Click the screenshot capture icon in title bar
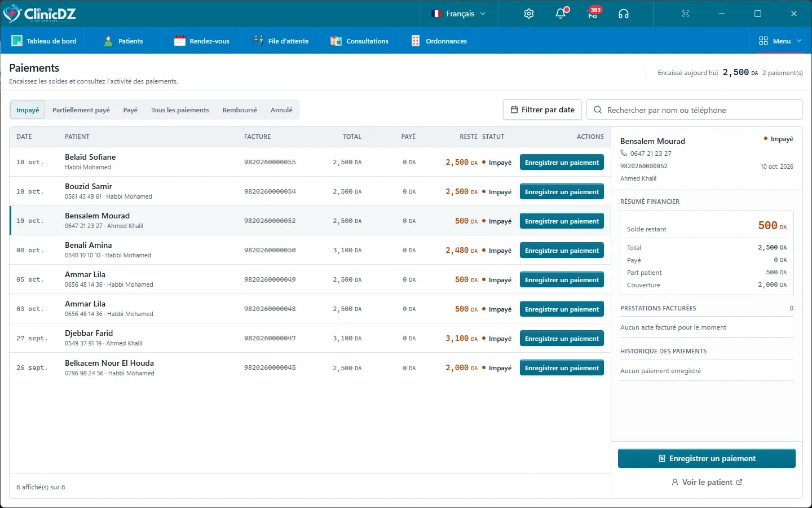This screenshot has width=812, height=508. [x=686, y=14]
